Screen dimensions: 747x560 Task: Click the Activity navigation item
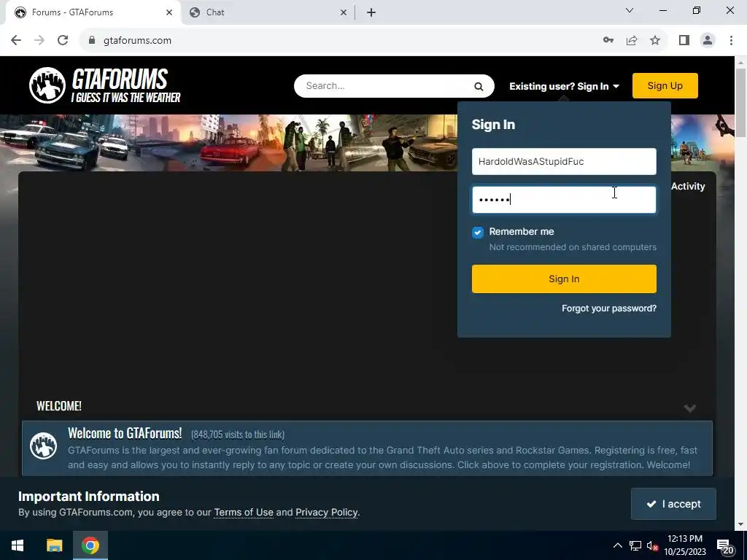coord(688,186)
